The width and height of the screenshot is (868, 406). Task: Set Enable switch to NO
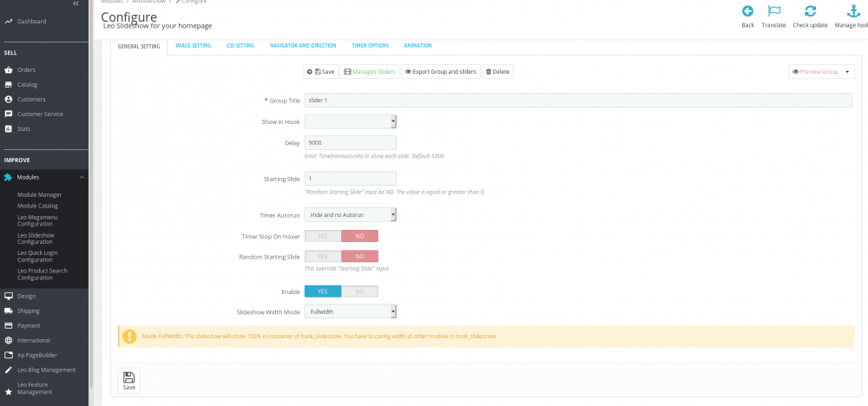(x=360, y=291)
